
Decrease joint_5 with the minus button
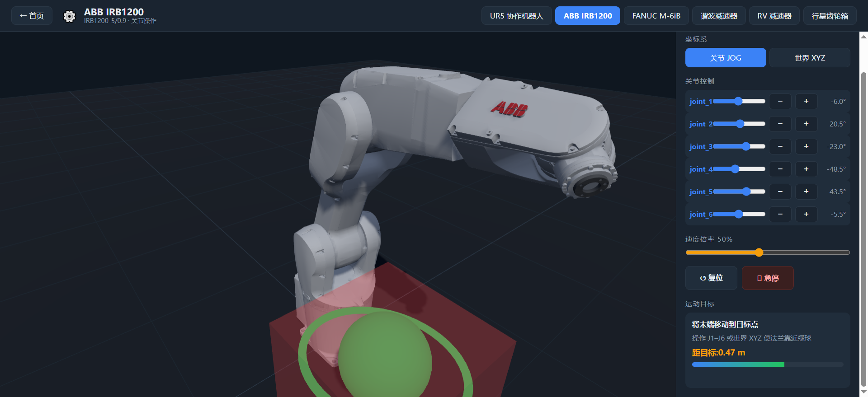pos(780,191)
